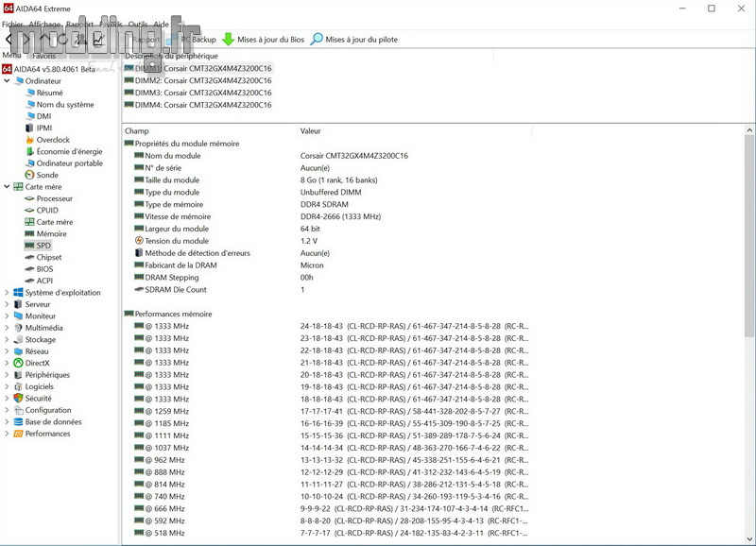Click the DIMM2 memory module icon
This screenshot has height=546, width=756.
[x=129, y=80]
